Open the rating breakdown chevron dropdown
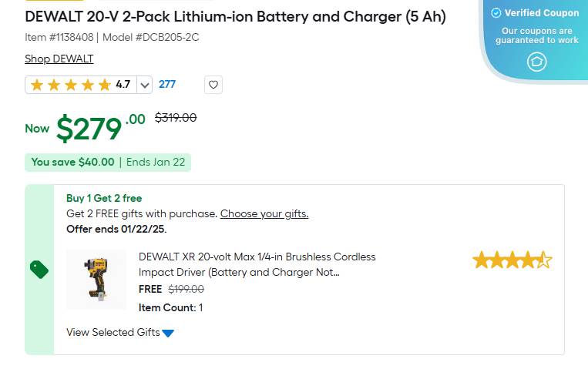 pyautogui.click(x=144, y=85)
